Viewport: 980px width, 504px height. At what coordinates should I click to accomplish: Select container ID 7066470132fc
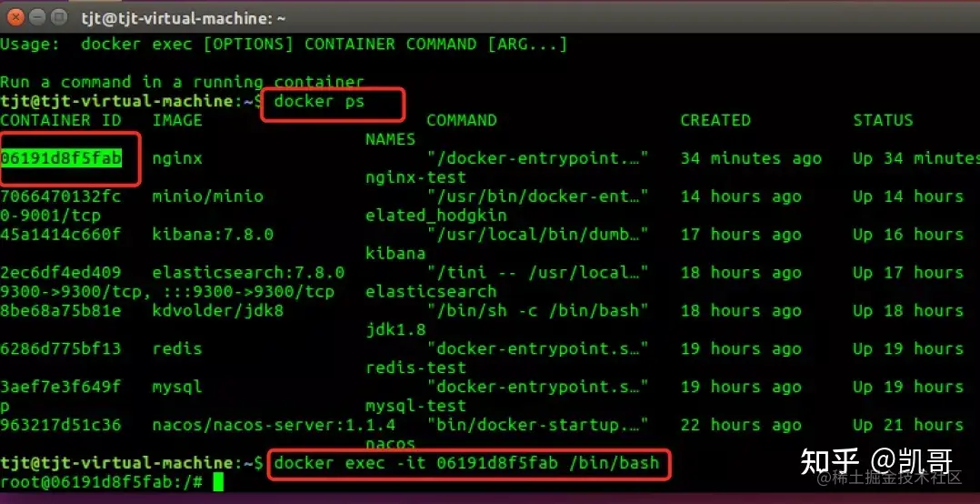point(61,197)
